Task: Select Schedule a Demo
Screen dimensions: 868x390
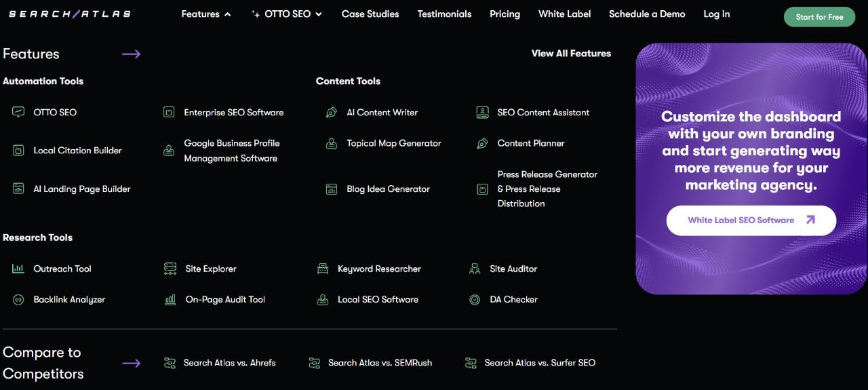Action: (647, 14)
